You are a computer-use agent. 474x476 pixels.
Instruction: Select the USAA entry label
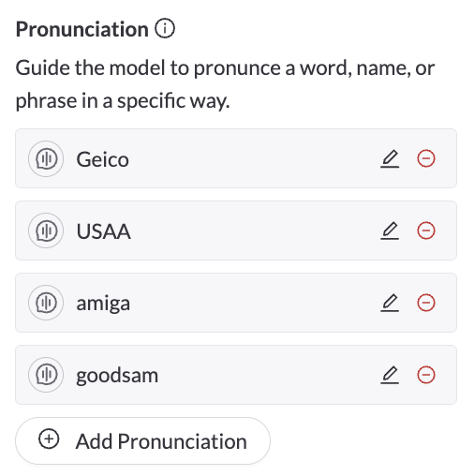coord(103,231)
